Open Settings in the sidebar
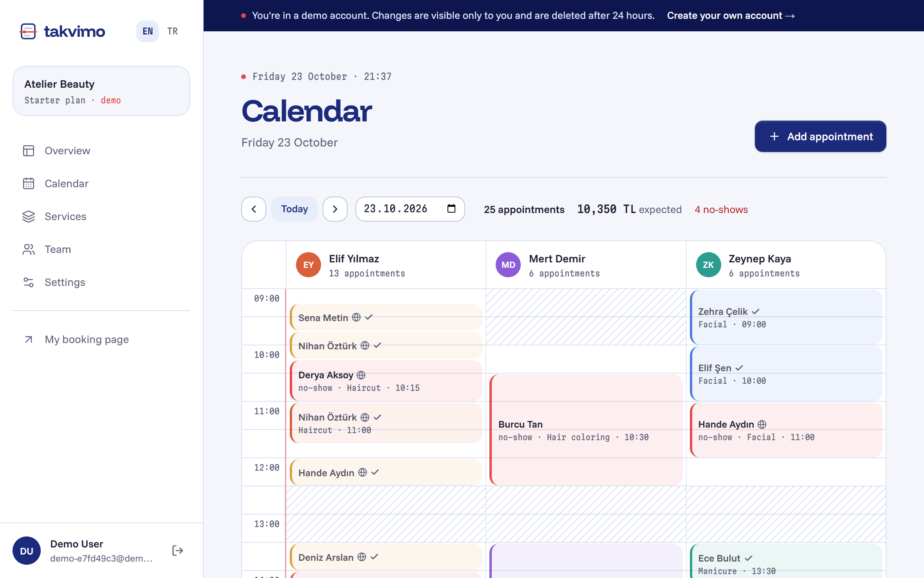The image size is (924, 578). [x=101, y=282]
